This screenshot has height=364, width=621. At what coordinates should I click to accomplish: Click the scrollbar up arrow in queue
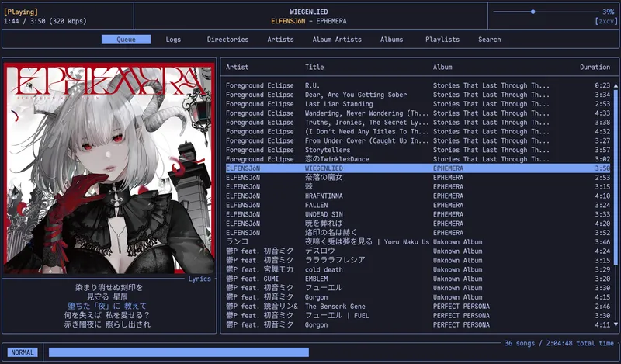[x=616, y=85]
